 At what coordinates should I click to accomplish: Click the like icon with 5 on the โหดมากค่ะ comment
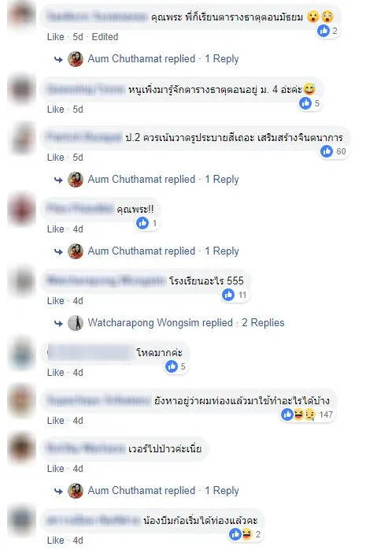click(172, 366)
